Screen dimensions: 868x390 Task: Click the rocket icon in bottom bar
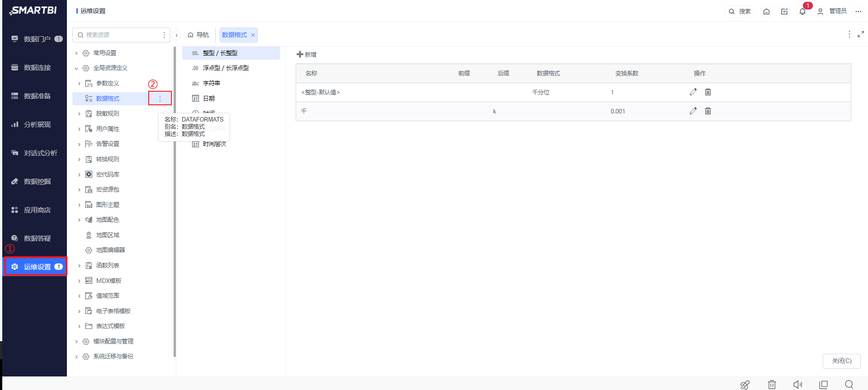745,385
